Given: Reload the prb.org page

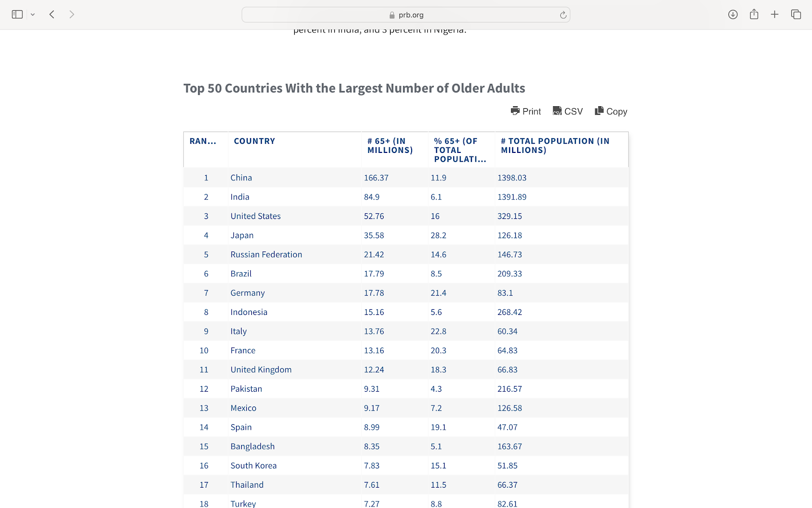Looking at the screenshot, I should click(x=563, y=15).
